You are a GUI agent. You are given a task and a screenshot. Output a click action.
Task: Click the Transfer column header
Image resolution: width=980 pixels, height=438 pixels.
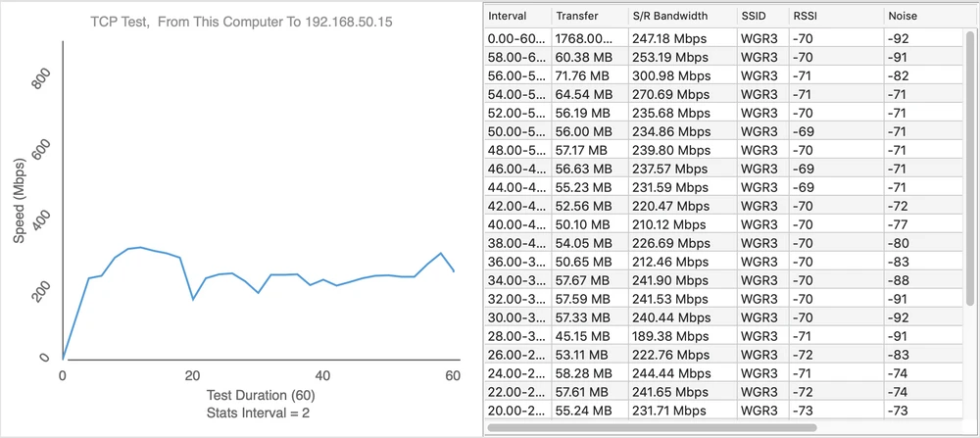[586, 17]
